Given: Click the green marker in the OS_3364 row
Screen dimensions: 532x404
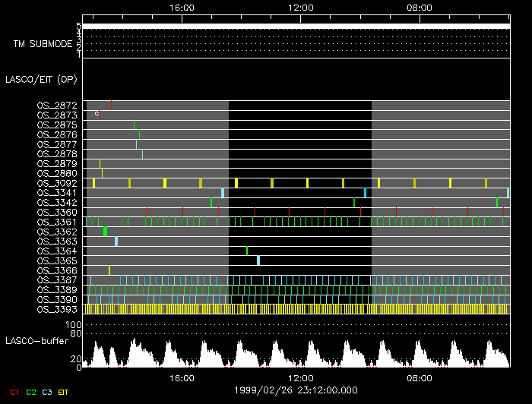Looking at the screenshot, I should coord(247,251).
